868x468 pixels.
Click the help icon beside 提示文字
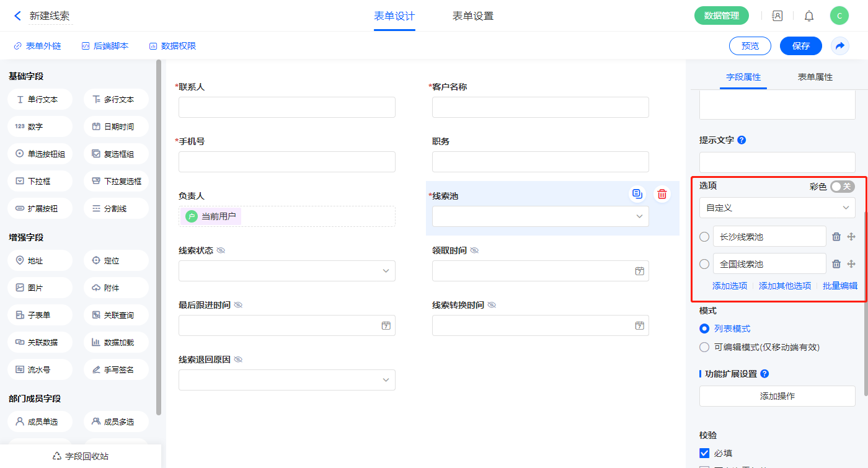click(x=742, y=140)
